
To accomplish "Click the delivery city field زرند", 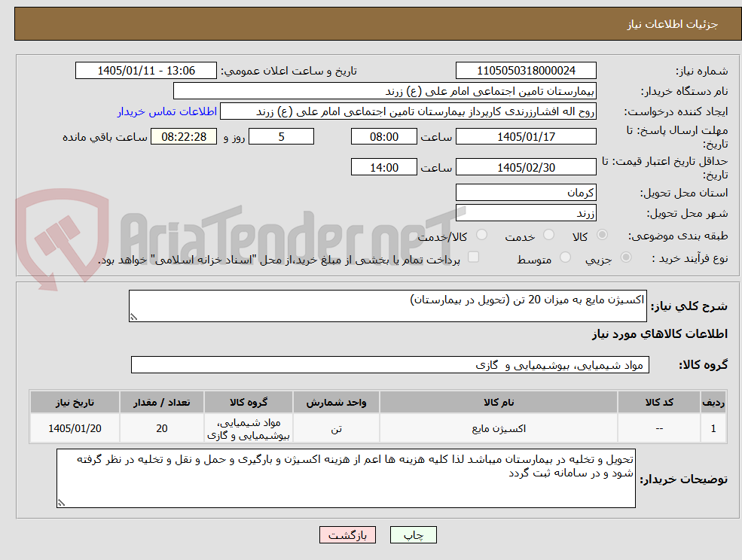I will (x=526, y=213).
